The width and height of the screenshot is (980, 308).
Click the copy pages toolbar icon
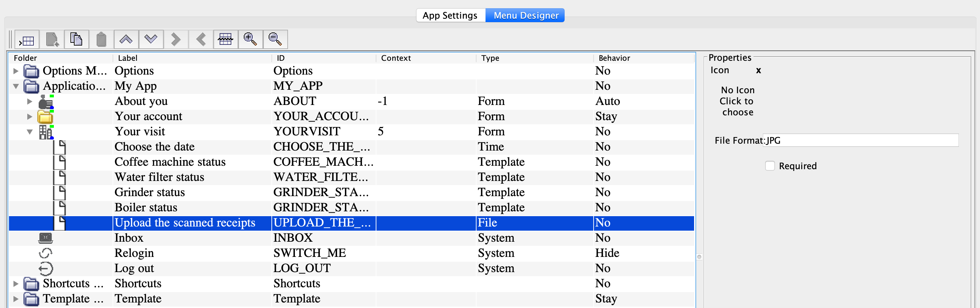[76, 40]
